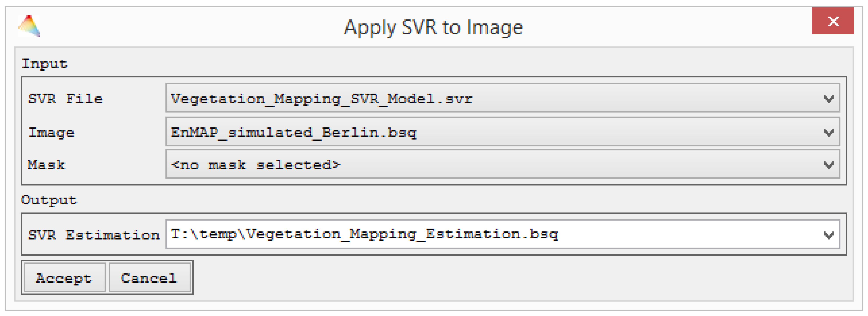Click the Apply SVR to Image title text
868x316 pixels.
[433, 27]
